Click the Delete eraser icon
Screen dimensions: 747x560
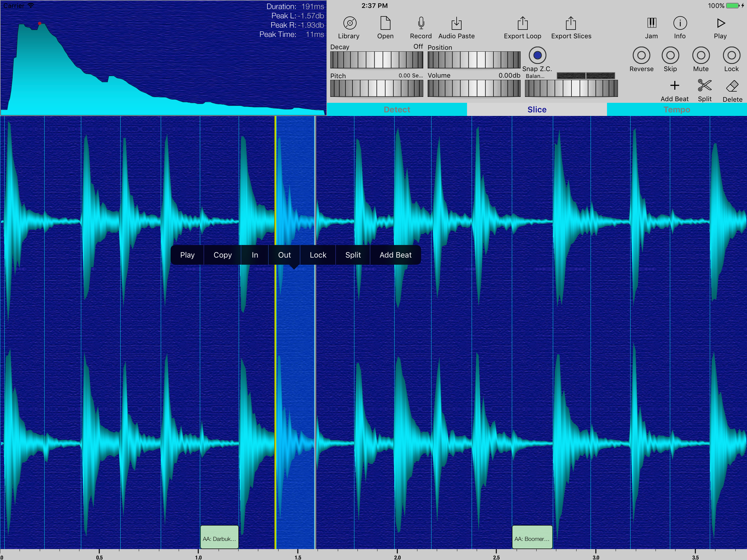(732, 86)
